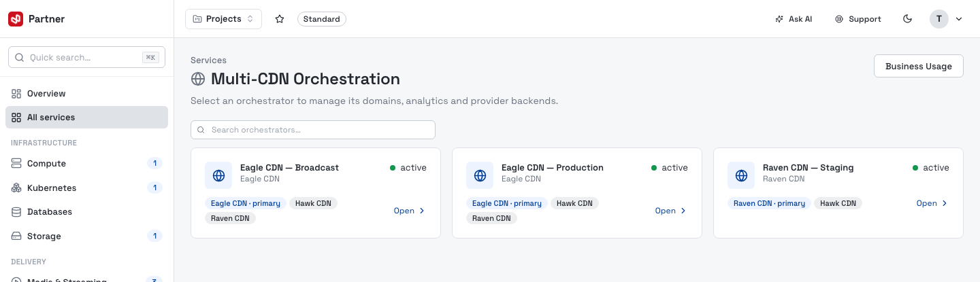Click the Ask AI sparkle icon
Image resolution: width=980 pixels, height=282 pixels.
click(779, 19)
